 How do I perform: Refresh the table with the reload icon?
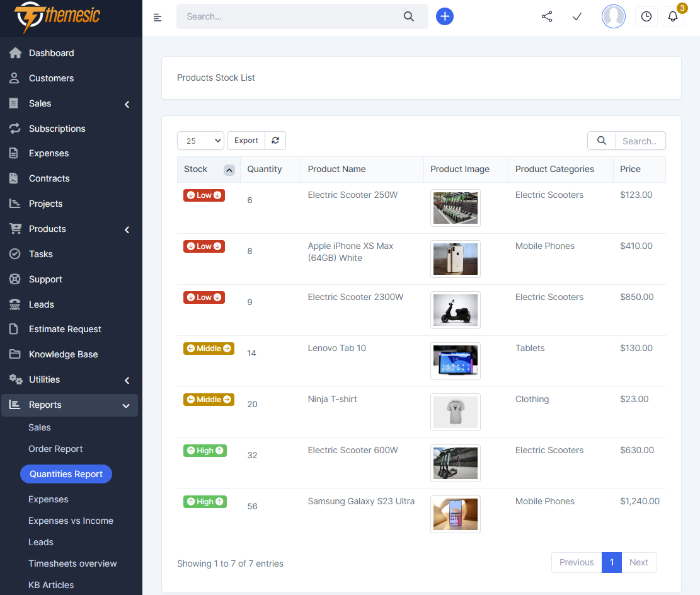(x=275, y=140)
